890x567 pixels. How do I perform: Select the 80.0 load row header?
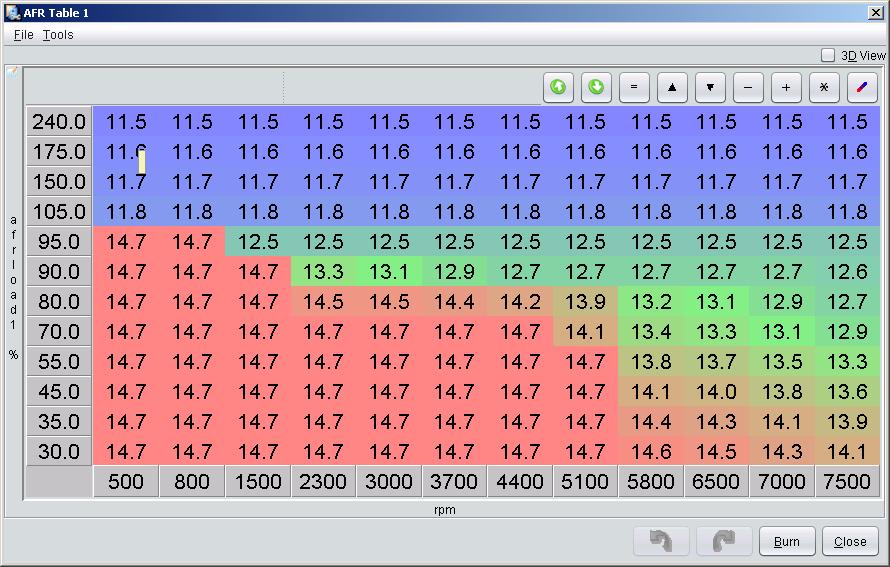click(59, 301)
